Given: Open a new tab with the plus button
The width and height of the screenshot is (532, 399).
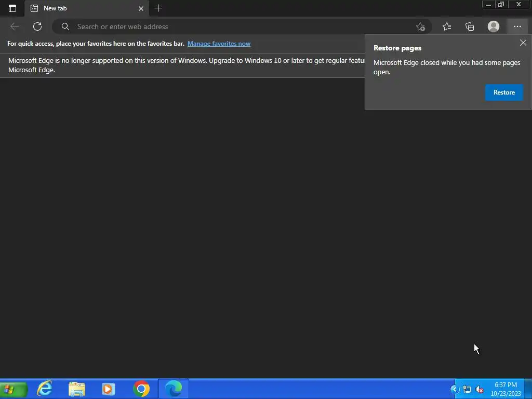Looking at the screenshot, I should coord(158,8).
